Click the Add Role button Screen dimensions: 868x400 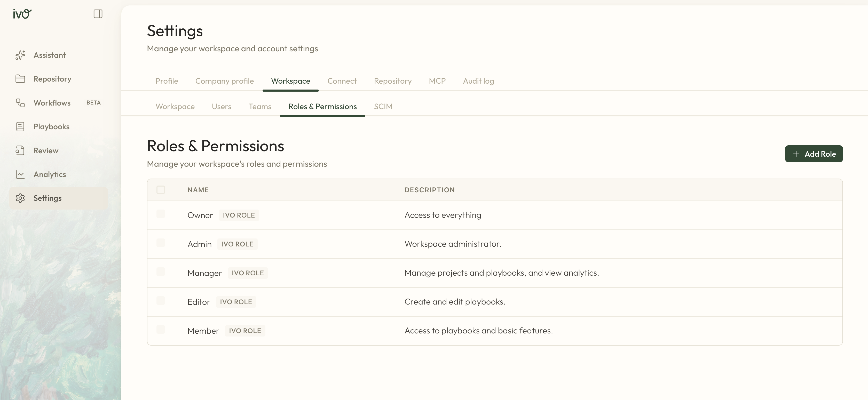pos(814,154)
